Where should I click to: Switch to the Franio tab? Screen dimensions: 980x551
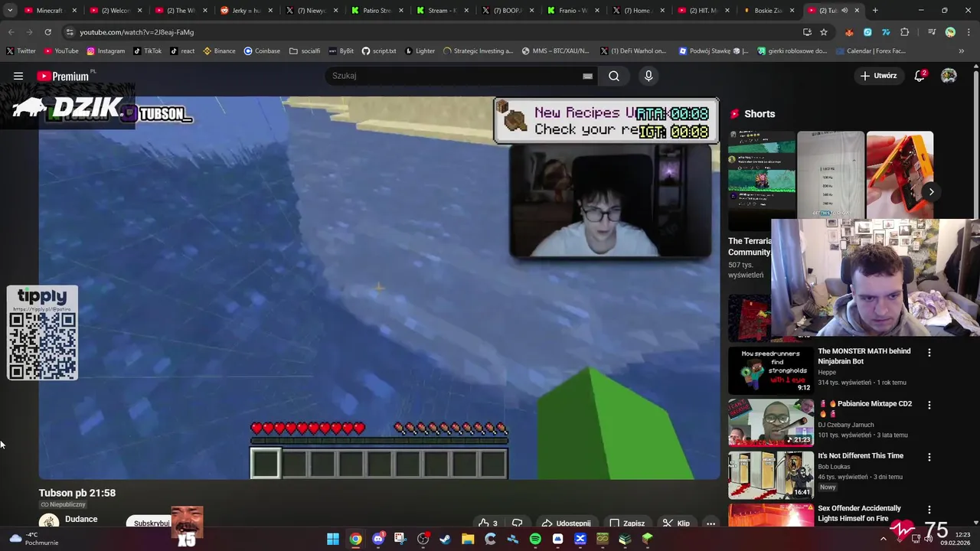point(573,11)
